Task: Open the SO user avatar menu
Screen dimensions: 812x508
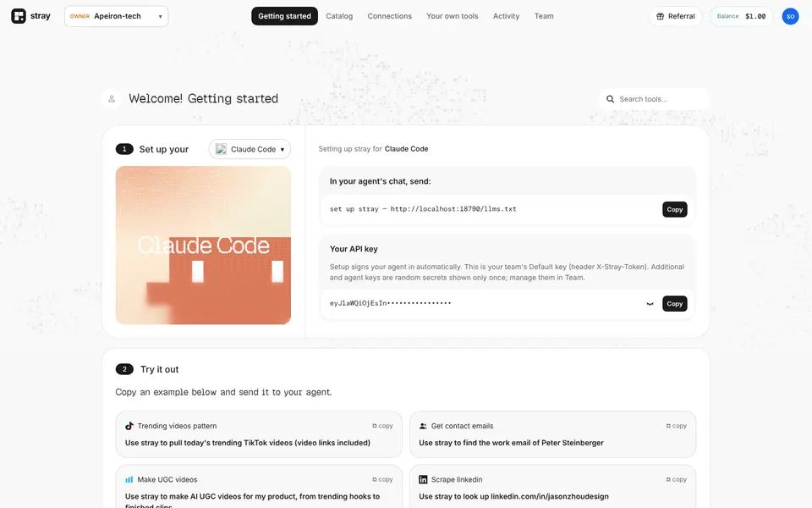Action: click(790, 16)
